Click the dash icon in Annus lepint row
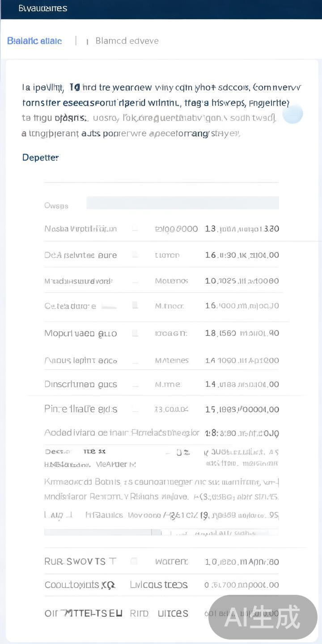The height and width of the screenshot is (644, 322). (135, 360)
